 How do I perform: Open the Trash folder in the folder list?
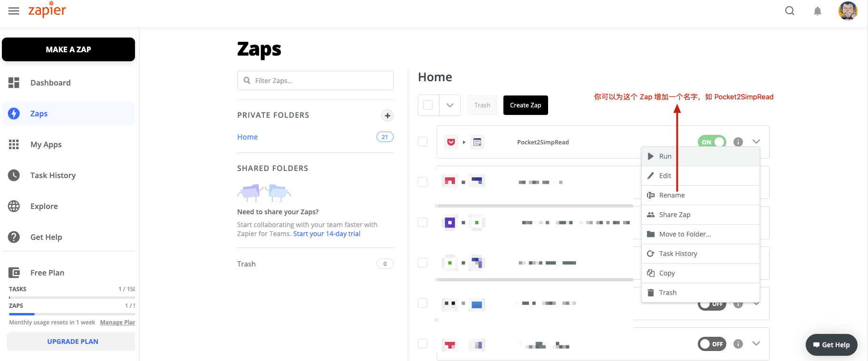246,264
